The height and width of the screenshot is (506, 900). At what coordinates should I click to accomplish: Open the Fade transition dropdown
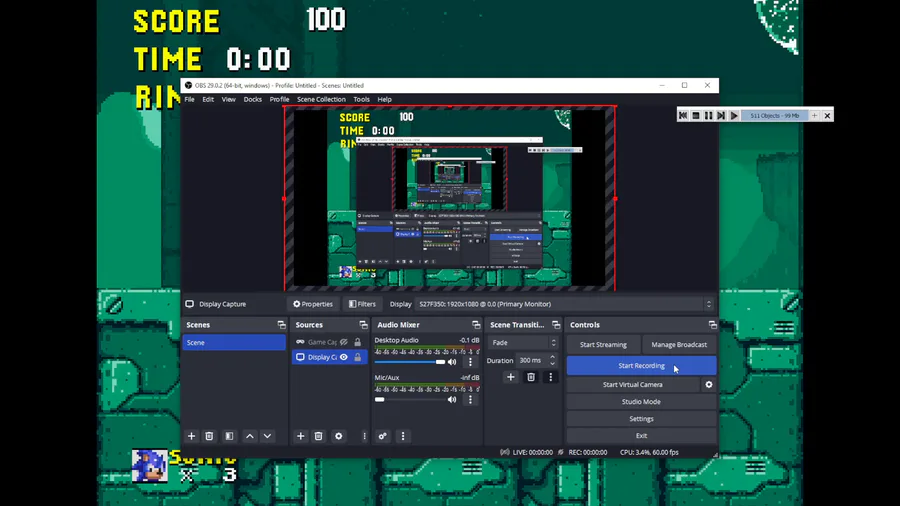click(523, 342)
